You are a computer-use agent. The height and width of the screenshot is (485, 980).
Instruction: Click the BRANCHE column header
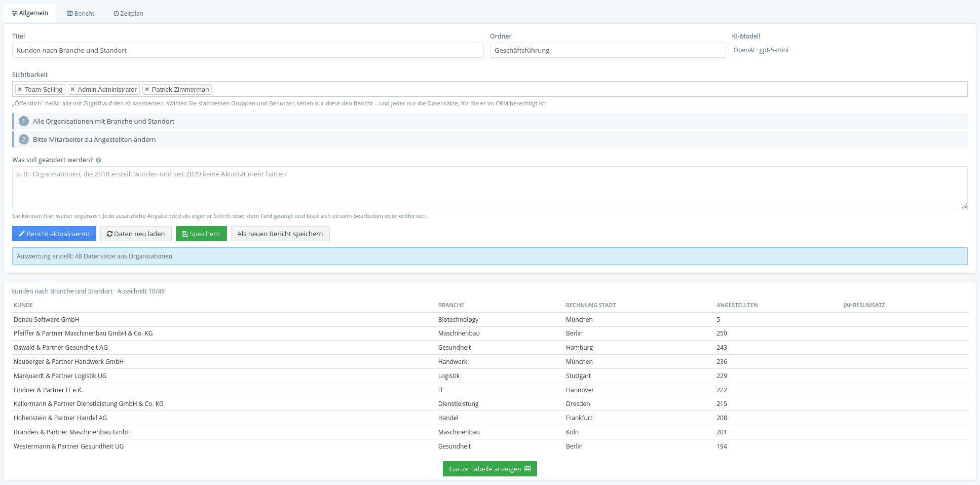coord(451,305)
